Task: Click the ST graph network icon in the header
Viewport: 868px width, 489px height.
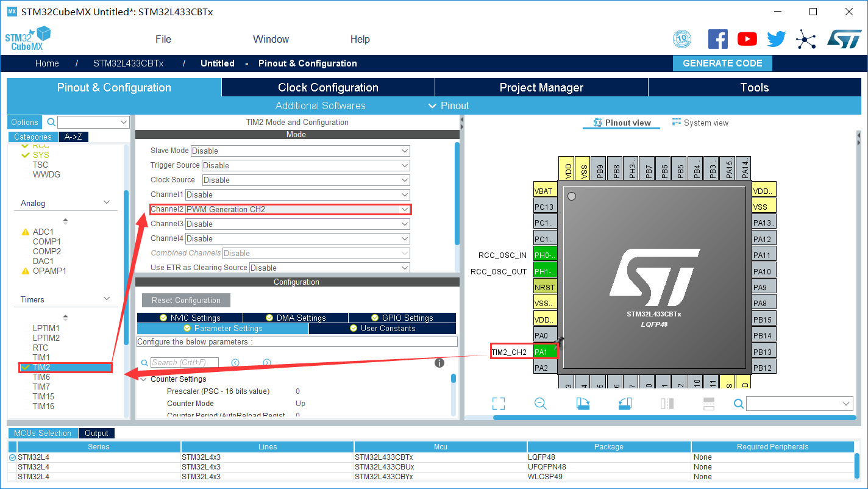Action: 806,39
